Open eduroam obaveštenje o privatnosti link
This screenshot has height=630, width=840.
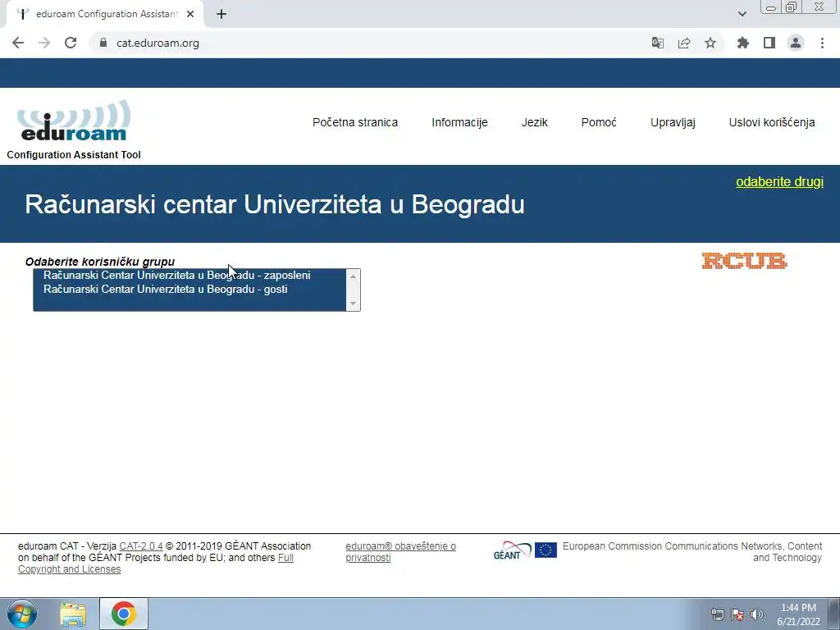pos(400,552)
